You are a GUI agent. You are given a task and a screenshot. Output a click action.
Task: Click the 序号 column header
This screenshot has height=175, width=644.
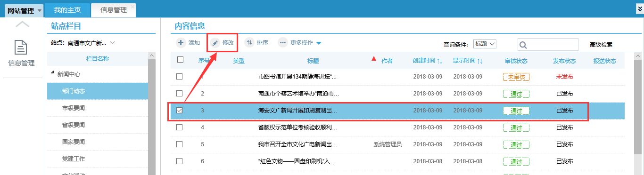point(204,61)
